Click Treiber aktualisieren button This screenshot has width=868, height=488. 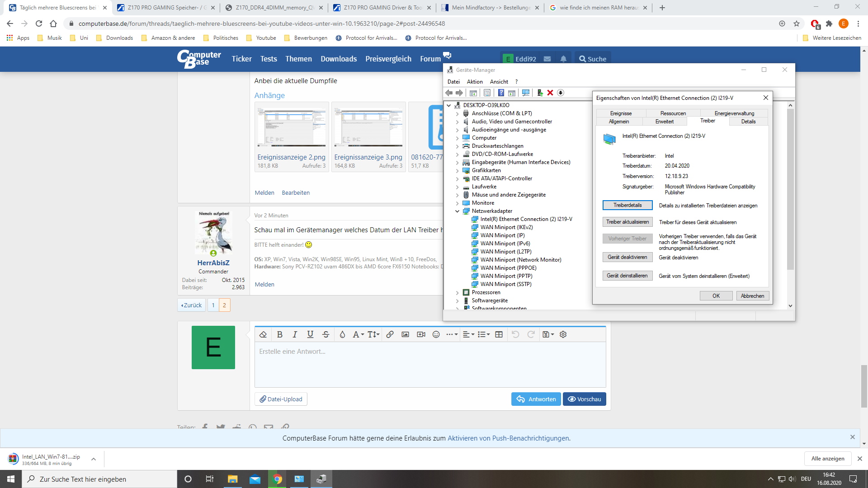627,222
